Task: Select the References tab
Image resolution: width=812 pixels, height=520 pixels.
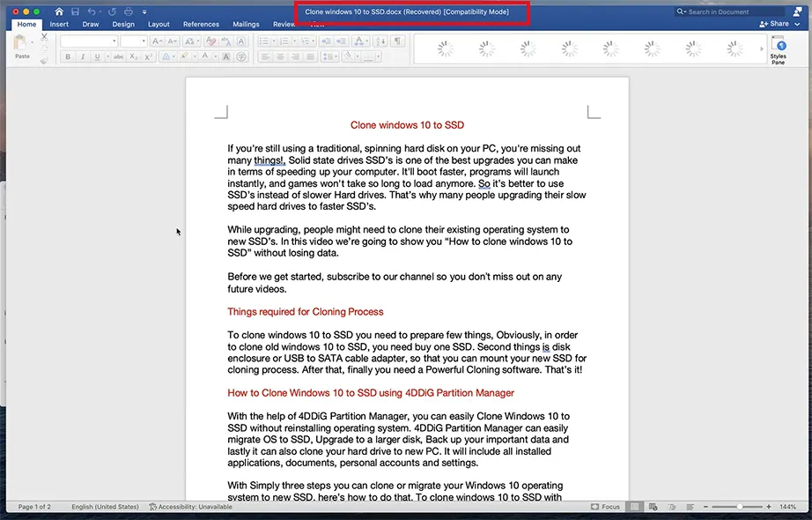Action: 201,24
